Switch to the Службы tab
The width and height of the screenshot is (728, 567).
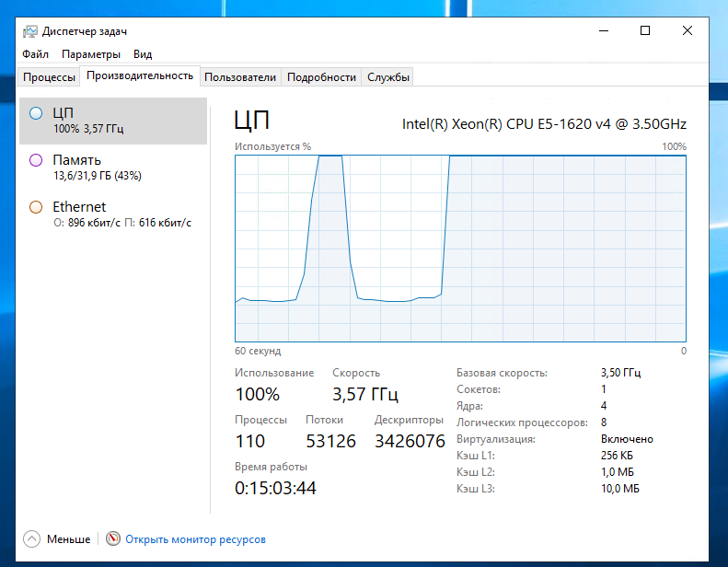pos(387,77)
